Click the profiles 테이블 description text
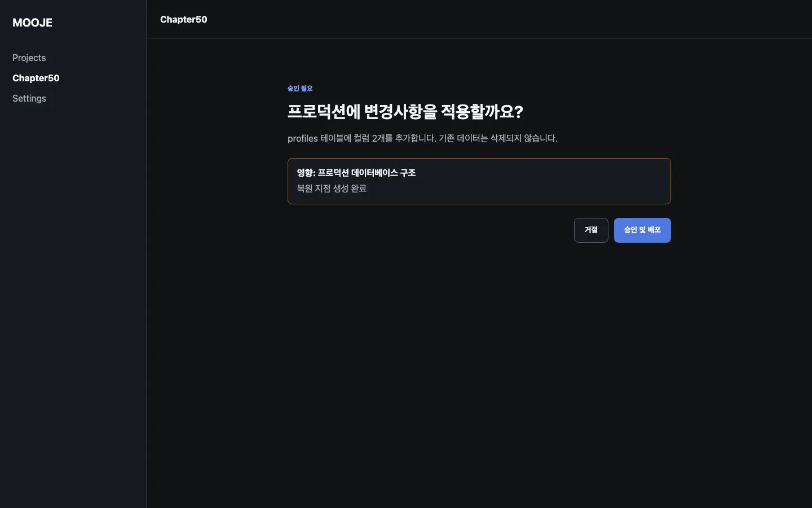The width and height of the screenshot is (812, 508). click(422, 138)
